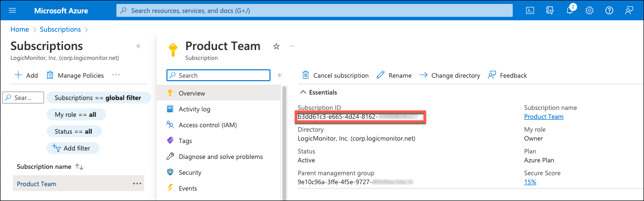Click Add subscription button
Image resolution: width=644 pixels, height=201 pixels.
pos(26,75)
